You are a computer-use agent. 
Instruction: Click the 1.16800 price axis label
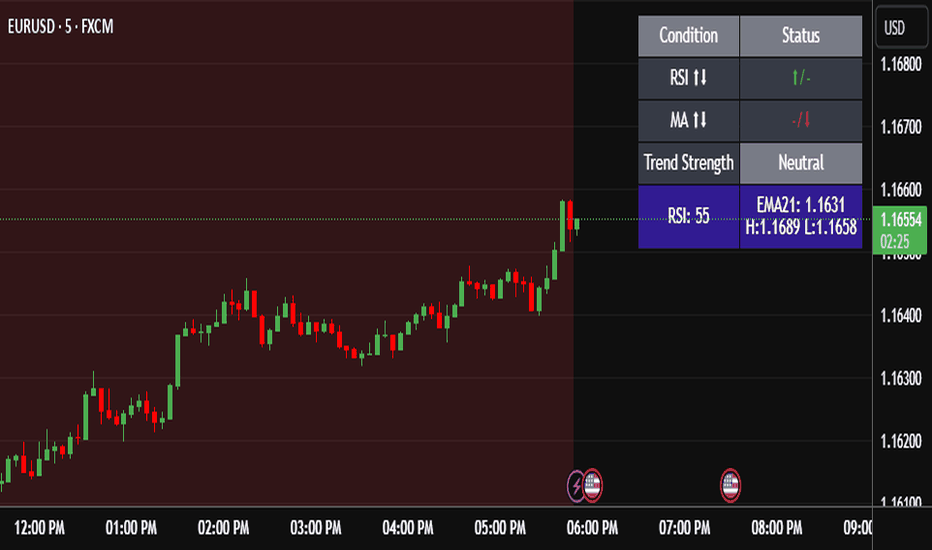(x=900, y=64)
